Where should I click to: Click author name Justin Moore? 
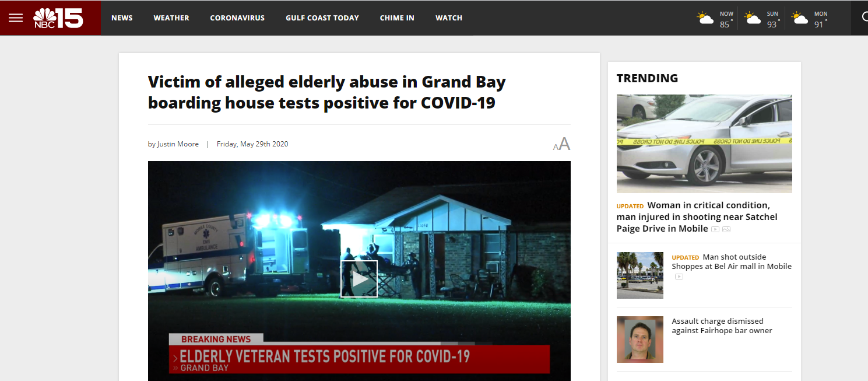(x=178, y=144)
